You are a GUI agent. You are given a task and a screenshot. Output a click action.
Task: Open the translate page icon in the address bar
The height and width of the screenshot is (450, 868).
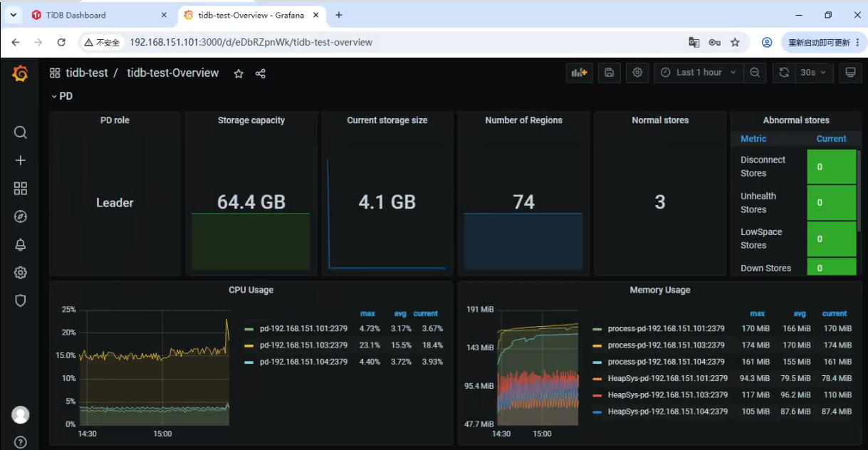click(694, 43)
